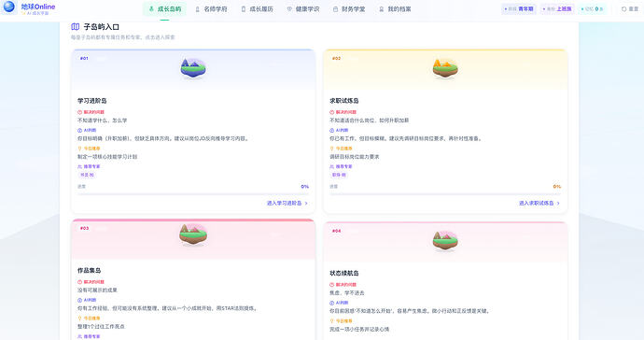Viewport: 644px width, 340px height.
Task: Click the 0% progress value in 求职试炼岛
Action: [x=557, y=187]
